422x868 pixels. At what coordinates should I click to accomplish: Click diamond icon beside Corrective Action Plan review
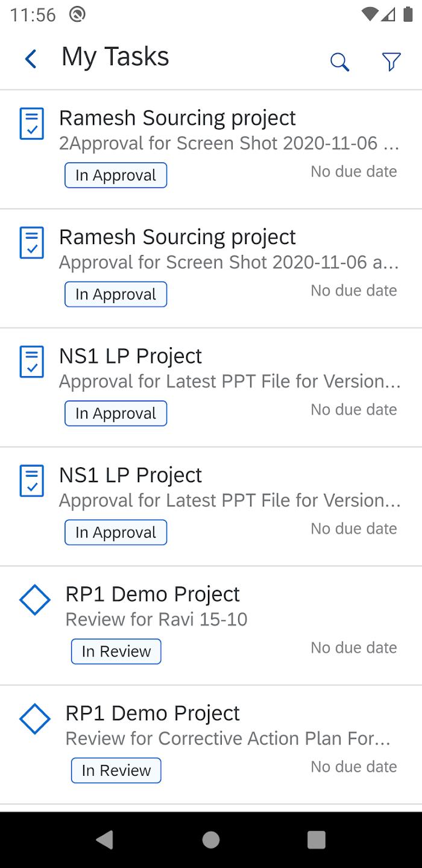tap(34, 719)
